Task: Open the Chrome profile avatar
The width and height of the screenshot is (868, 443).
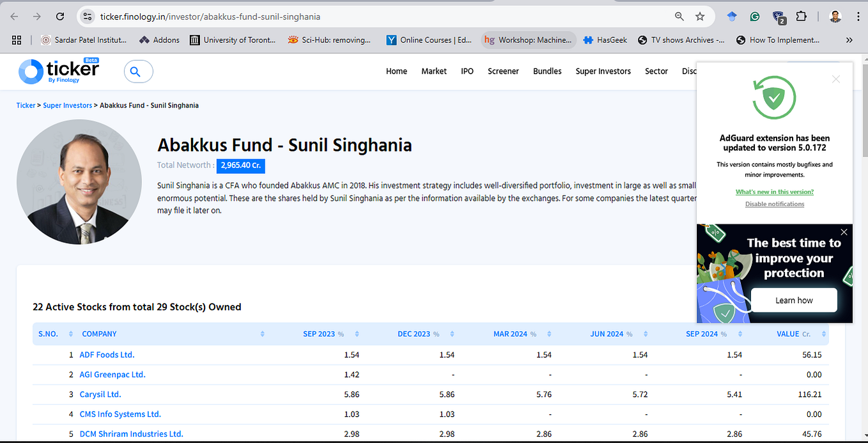Action: click(835, 17)
